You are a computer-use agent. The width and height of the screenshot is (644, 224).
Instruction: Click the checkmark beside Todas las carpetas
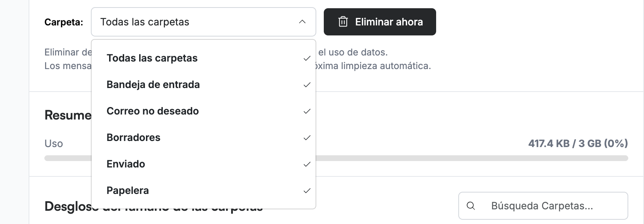pos(307,58)
